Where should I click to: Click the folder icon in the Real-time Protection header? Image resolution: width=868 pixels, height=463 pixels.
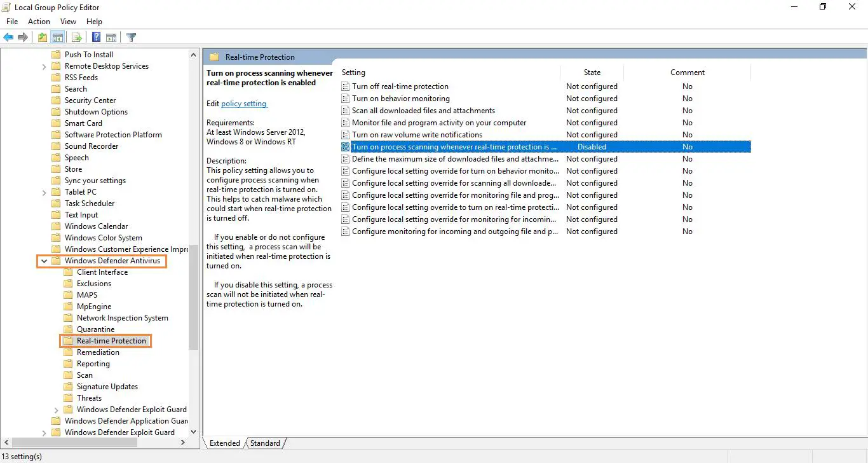point(214,57)
